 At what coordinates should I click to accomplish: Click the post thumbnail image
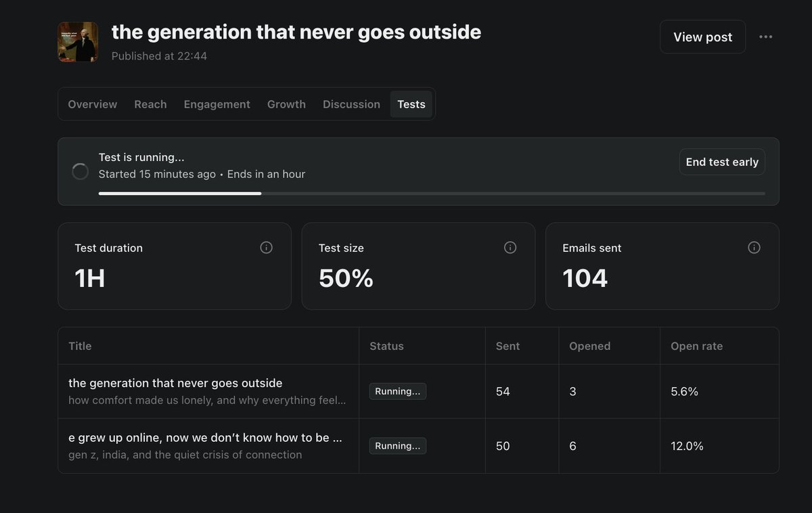[x=78, y=42]
